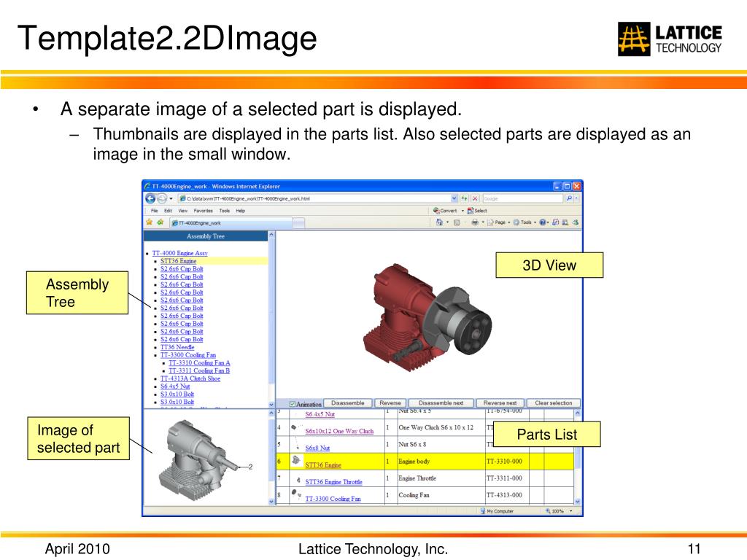Click the TT-3310 Cooling Fan A link
Viewport: 747px width, 560px height.
[x=199, y=363]
